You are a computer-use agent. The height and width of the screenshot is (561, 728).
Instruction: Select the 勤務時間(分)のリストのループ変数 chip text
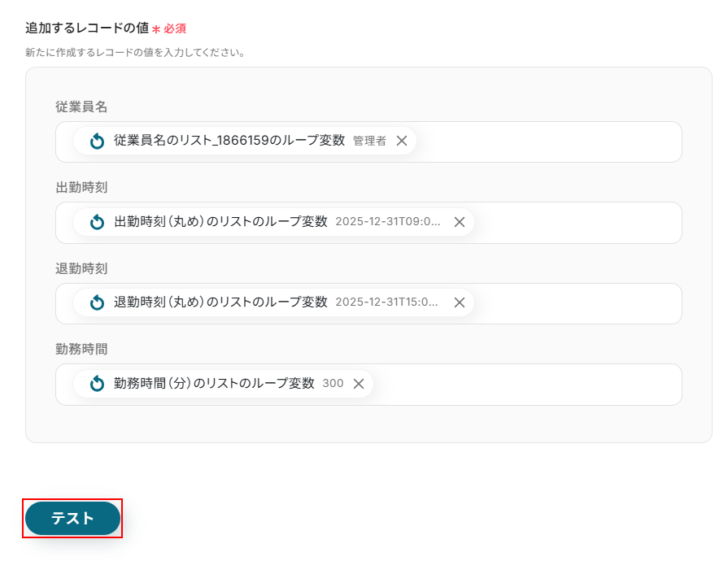click(x=215, y=383)
